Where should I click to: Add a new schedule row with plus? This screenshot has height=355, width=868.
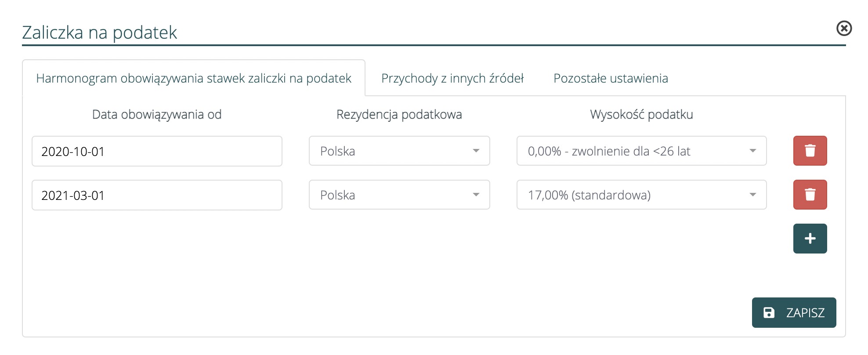[x=810, y=239]
